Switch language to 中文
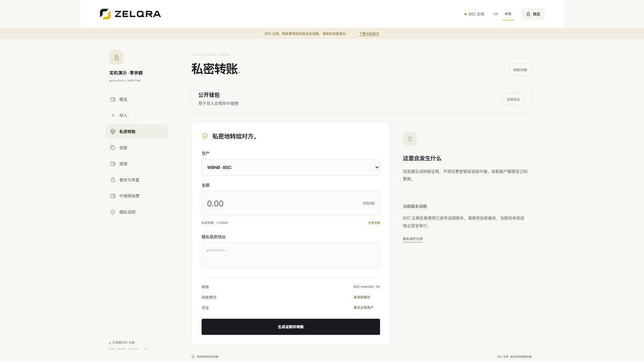Screen dimensions: 644x362 [x=508, y=14]
